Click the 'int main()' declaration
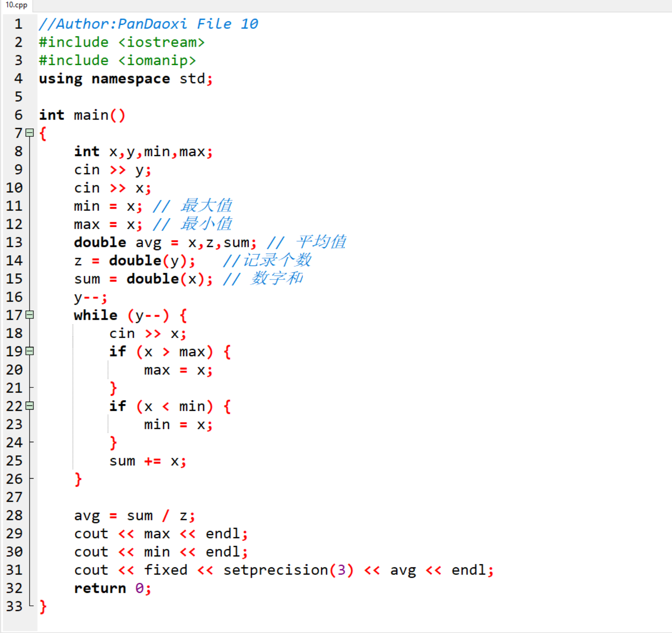Screen dimensions: 672x633 point(82,115)
